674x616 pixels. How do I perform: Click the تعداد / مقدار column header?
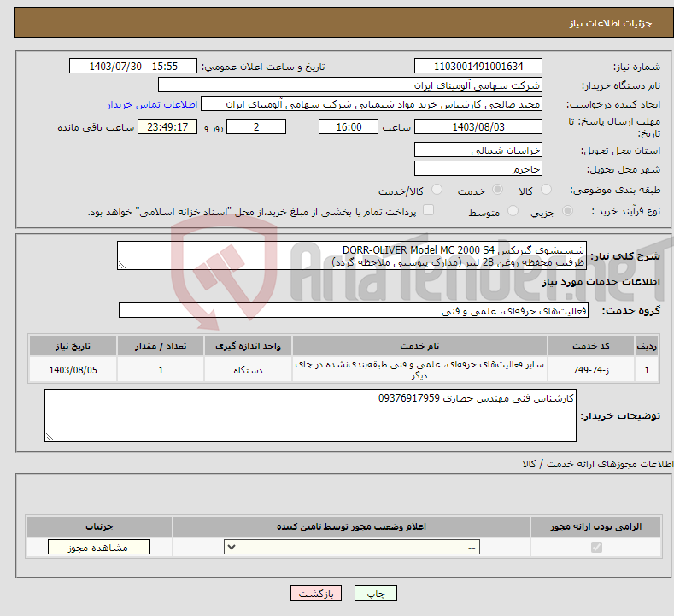point(161,346)
